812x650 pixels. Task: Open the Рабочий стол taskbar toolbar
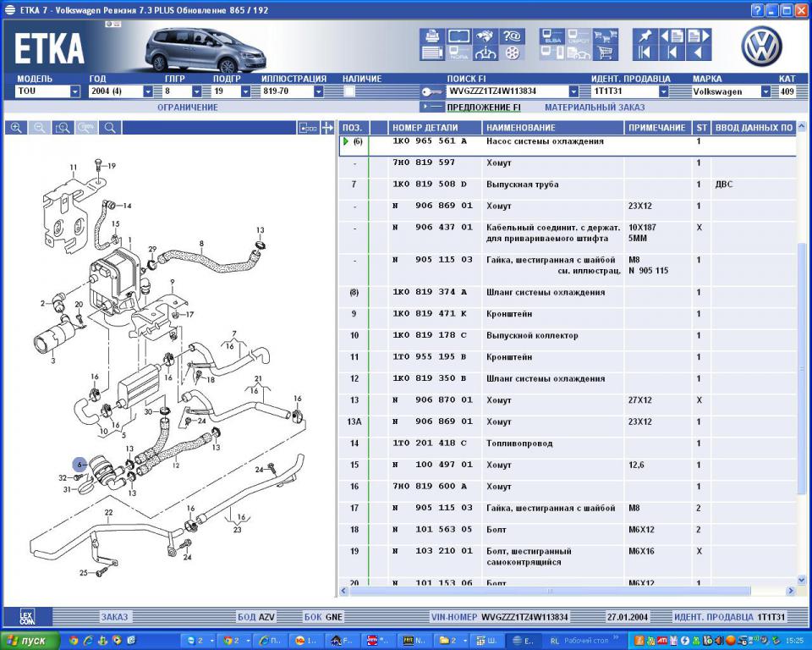tap(586, 641)
